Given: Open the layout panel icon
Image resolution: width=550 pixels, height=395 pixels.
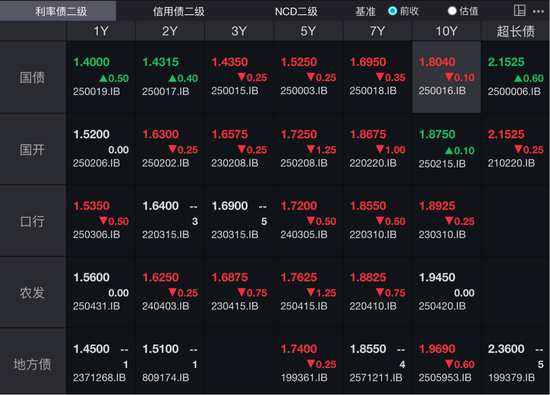Looking at the screenshot, I should pyautogui.click(x=519, y=11).
